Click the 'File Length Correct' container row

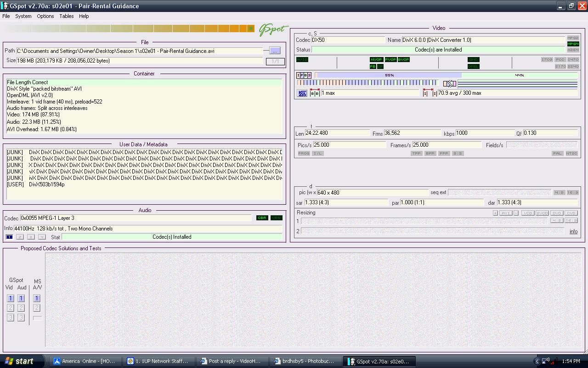tap(144, 82)
